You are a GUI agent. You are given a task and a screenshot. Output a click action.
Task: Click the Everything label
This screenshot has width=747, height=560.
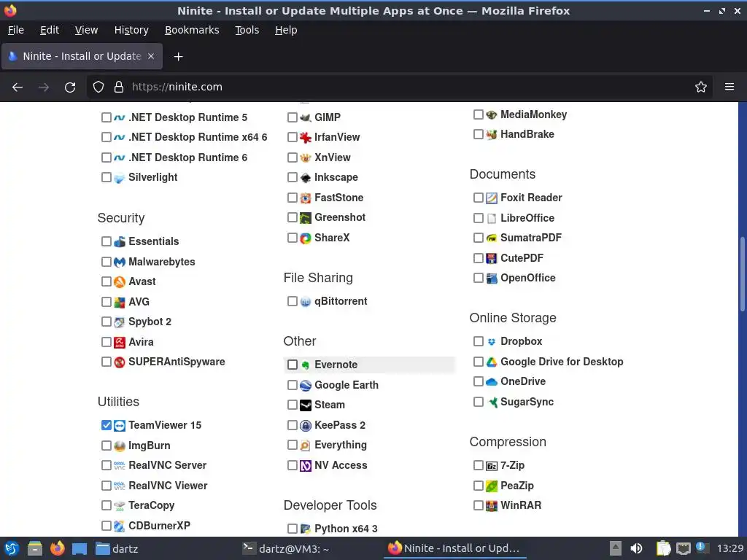pos(341,446)
